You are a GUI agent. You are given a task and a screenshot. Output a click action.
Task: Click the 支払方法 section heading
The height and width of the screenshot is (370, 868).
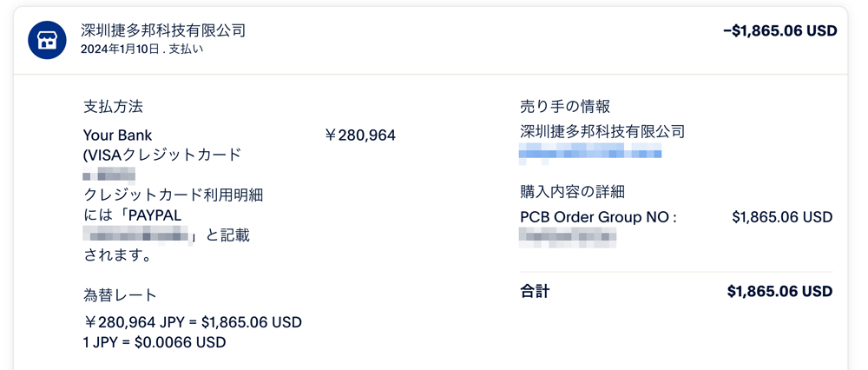pyautogui.click(x=113, y=107)
